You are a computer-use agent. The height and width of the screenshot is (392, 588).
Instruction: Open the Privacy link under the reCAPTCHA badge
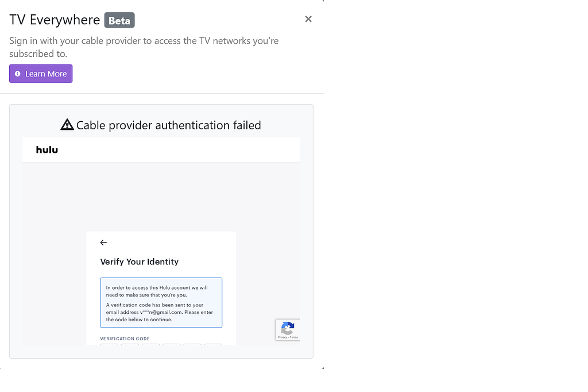281,337
